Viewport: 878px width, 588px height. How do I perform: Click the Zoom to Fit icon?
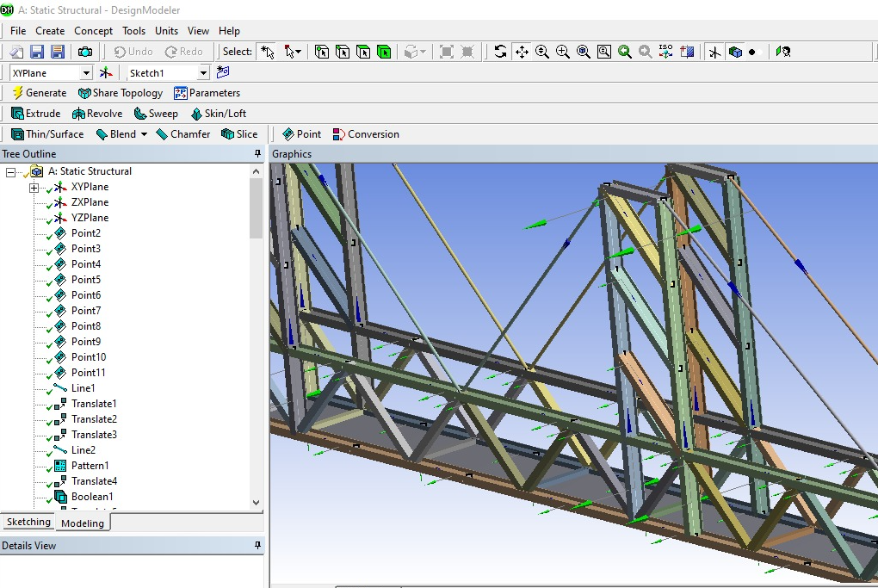584,52
